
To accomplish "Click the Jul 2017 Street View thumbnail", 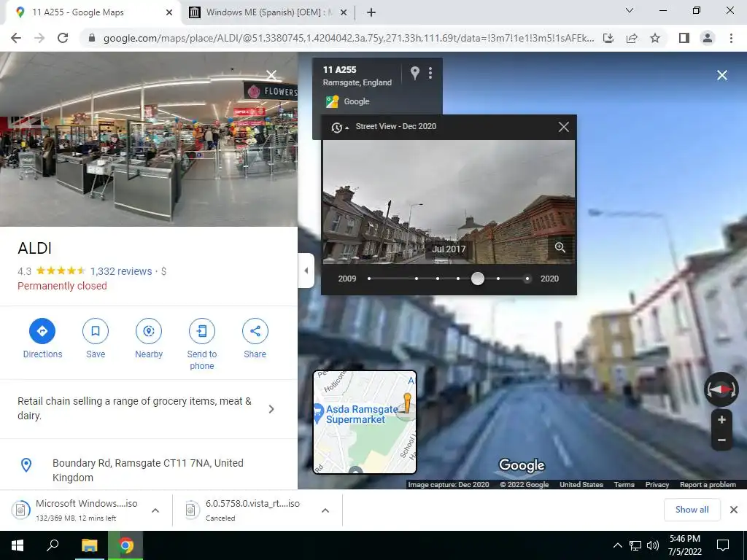I will click(449, 202).
